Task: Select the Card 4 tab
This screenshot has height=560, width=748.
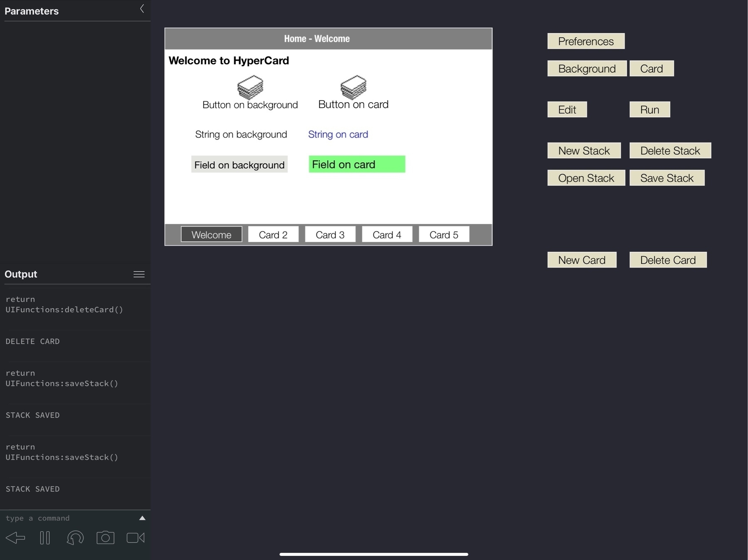Action: (387, 235)
